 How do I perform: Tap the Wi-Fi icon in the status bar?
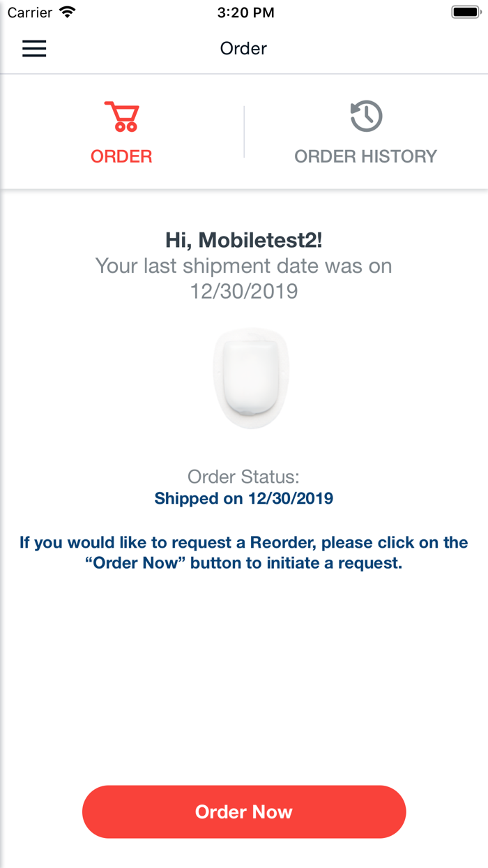pos(66,11)
